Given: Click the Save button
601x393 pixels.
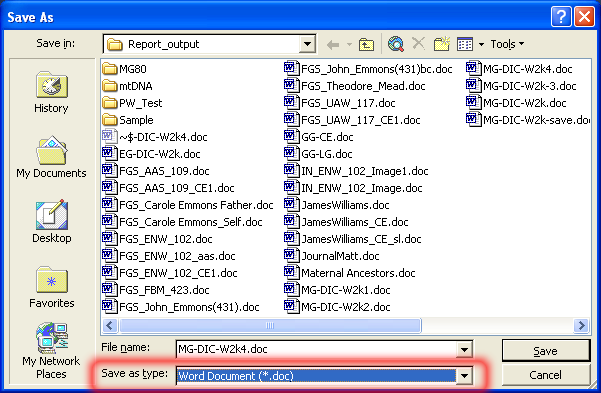Looking at the screenshot, I should 545,350.
